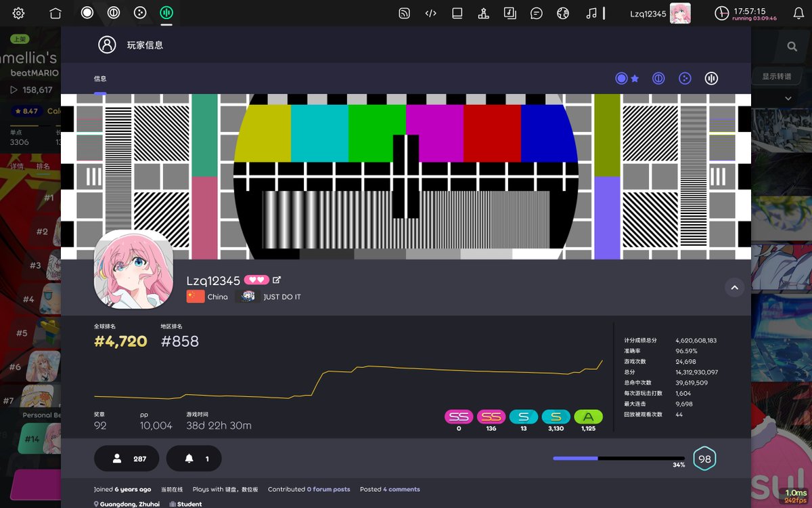Image resolution: width=812 pixels, height=508 pixels.
Task: Go to the home menu icon
Action: coord(55,13)
